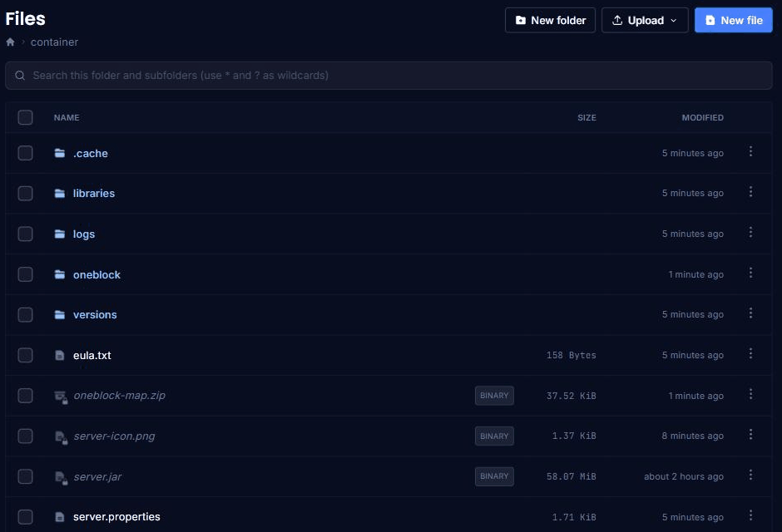Image resolution: width=782 pixels, height=532 pixels.
Task: Select the oneblock folder checkbox
Action: 26,274
